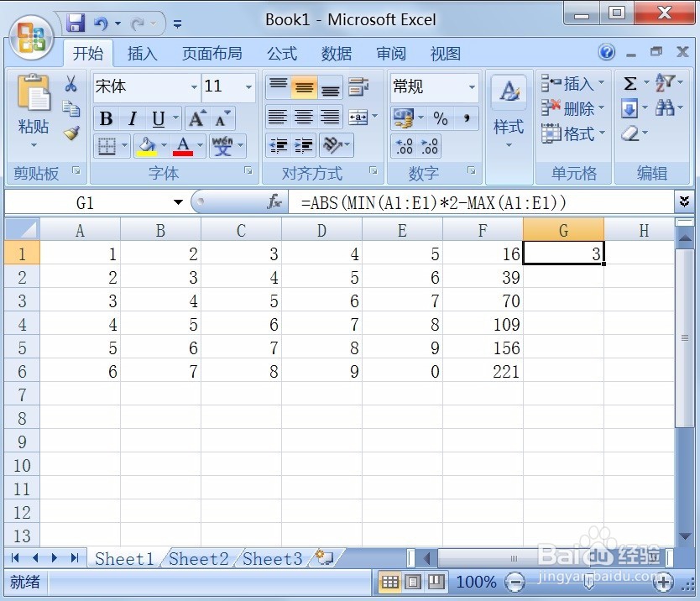Screen dimensions: 700x601
Task: Switch to Page Layout view in status bar
Action: click(413, 582)
